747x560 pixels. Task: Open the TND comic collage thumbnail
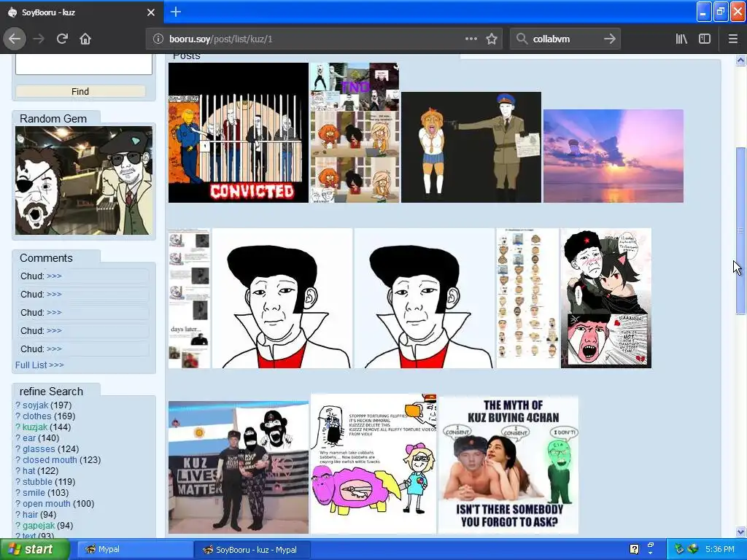point(355,133)
